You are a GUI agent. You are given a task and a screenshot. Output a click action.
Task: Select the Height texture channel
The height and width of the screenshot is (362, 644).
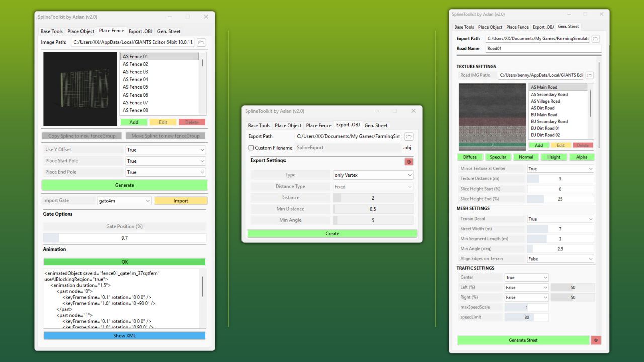tap(554, 157)
